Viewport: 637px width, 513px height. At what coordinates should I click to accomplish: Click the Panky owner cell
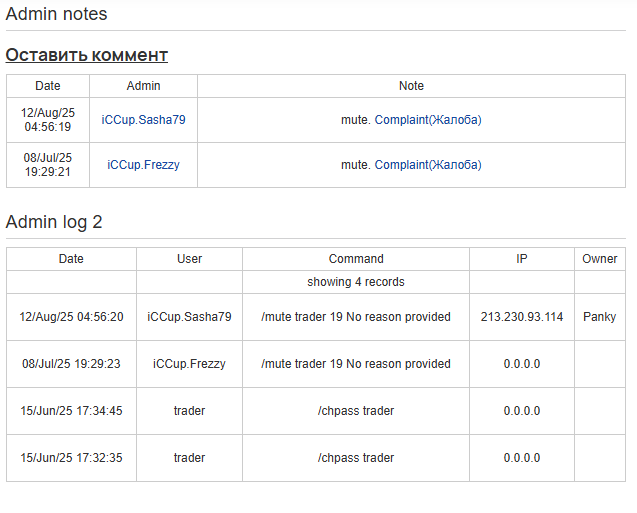click(x=600, y=317)
